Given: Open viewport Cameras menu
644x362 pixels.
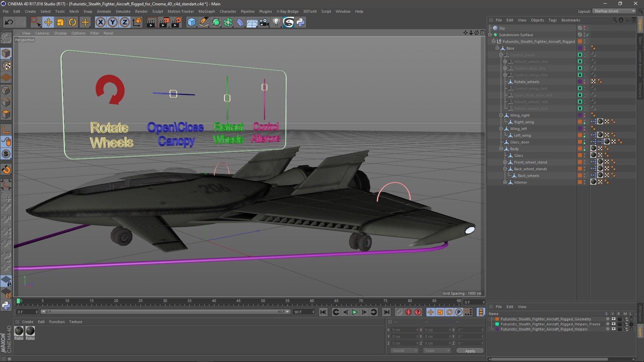Looking at the screenshot, I should pyautogui.click(x=42, y=33).
